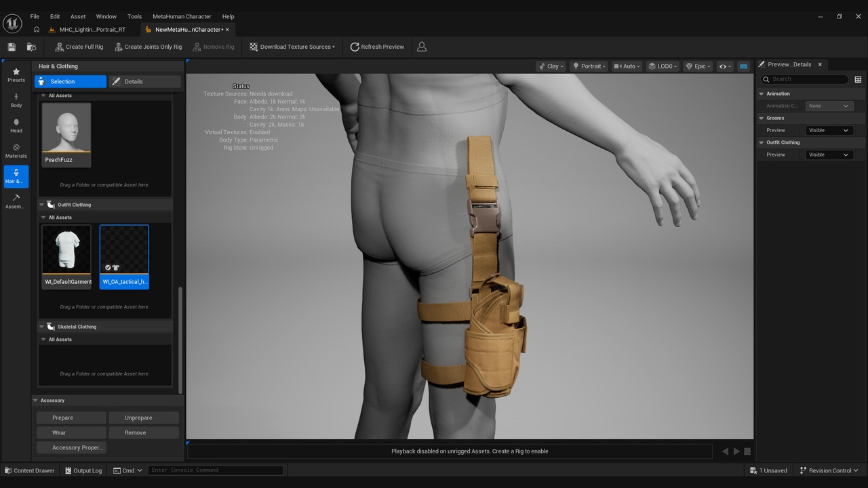Open the Epic quality dropdown
868x488 pixels.
tap(698, 66)
